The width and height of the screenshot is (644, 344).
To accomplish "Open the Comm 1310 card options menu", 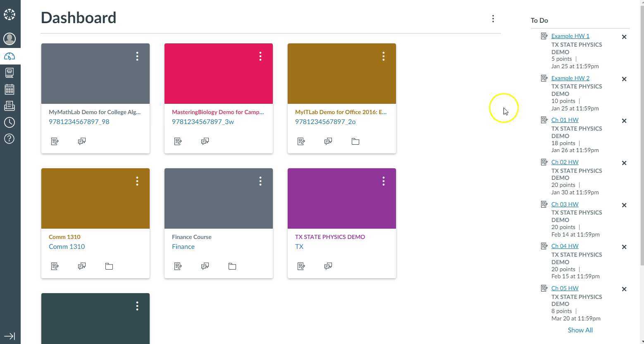I will coord(137,181).
